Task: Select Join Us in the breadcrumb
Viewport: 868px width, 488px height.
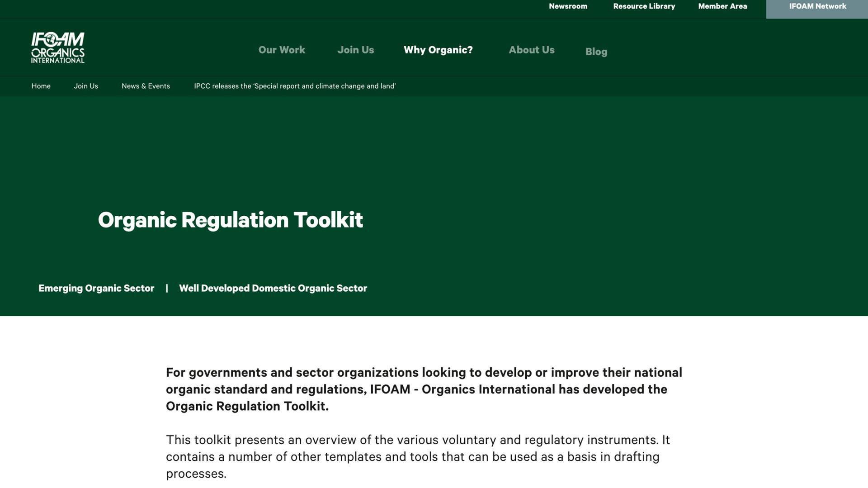Action: point(86,86)
